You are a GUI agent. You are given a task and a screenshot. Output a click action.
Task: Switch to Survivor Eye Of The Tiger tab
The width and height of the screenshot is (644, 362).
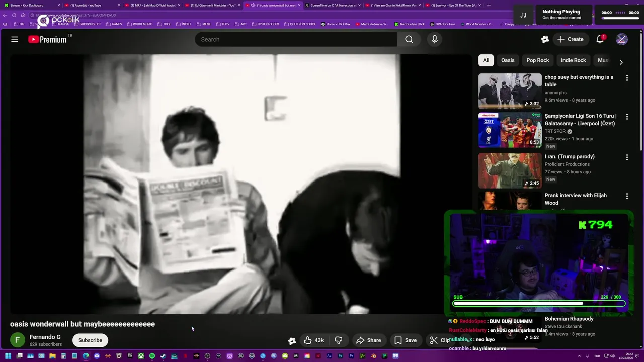tap(453, 5)
